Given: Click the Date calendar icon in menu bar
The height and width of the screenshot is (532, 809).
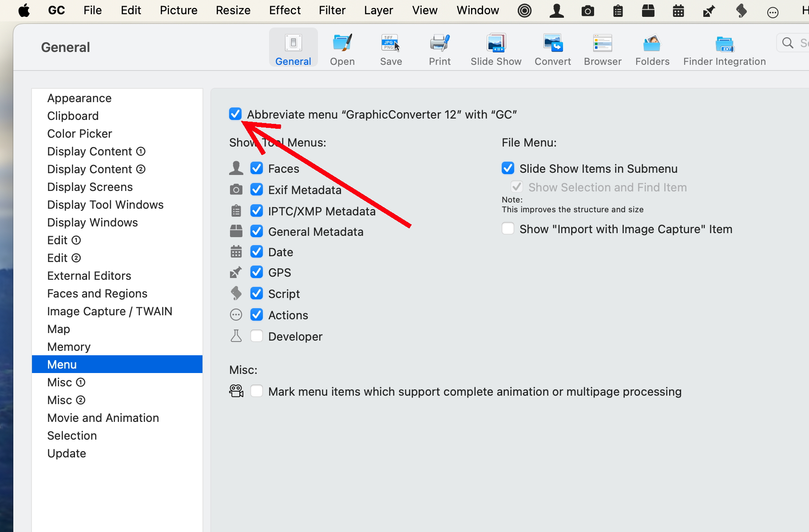Looking at the screenshot, I should click(678, 11).
